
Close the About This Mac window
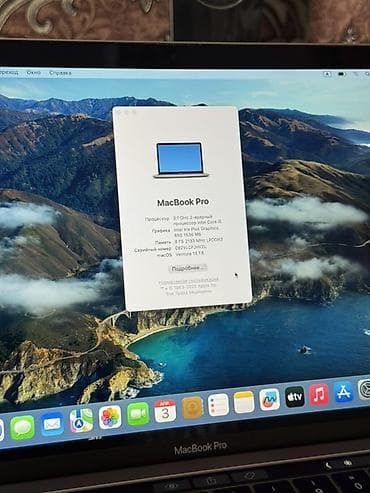point(118,113)
